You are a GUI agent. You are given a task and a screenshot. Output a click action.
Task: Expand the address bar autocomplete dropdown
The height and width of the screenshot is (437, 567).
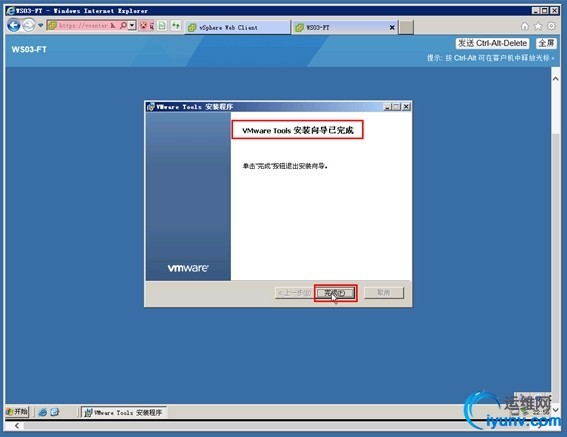point(132,25)
